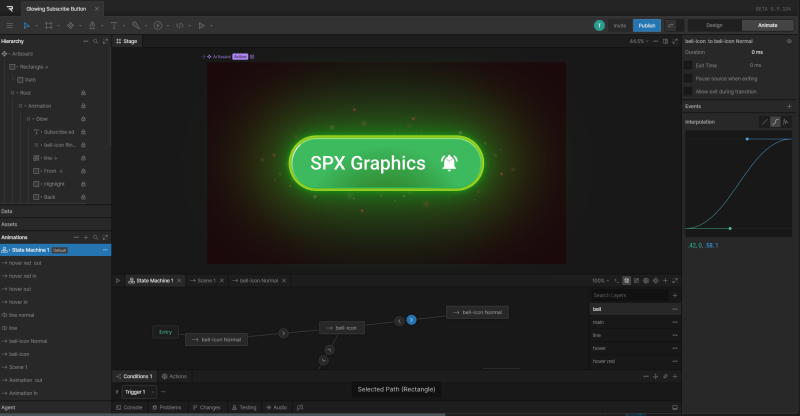The width and height of the screenshot is (800, 416).
Task: Unlock the Root layer lock
Action: click(83, 93)
